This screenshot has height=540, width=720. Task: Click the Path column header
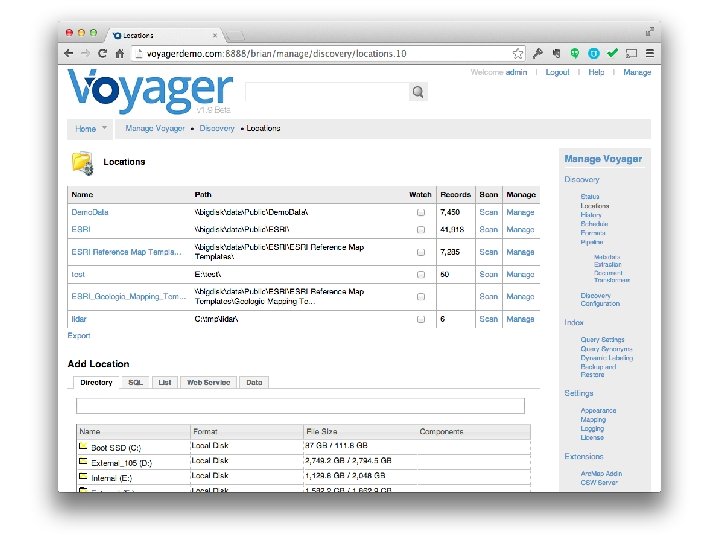[203, 195]
